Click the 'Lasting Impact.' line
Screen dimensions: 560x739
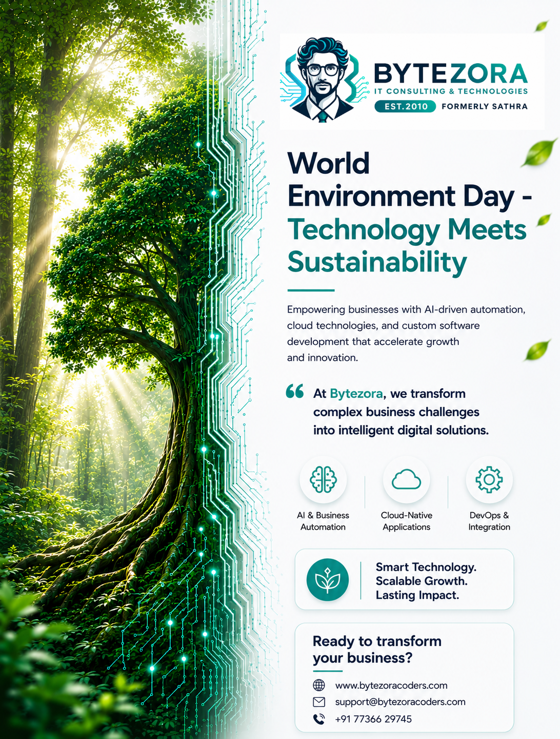pos(417,595)
